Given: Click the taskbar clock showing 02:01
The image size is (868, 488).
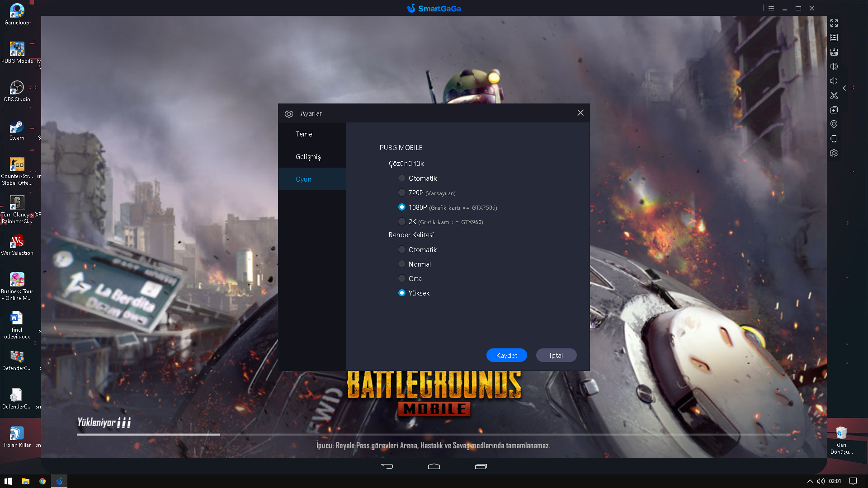Looking at the screenshot, I should point(835,481).
